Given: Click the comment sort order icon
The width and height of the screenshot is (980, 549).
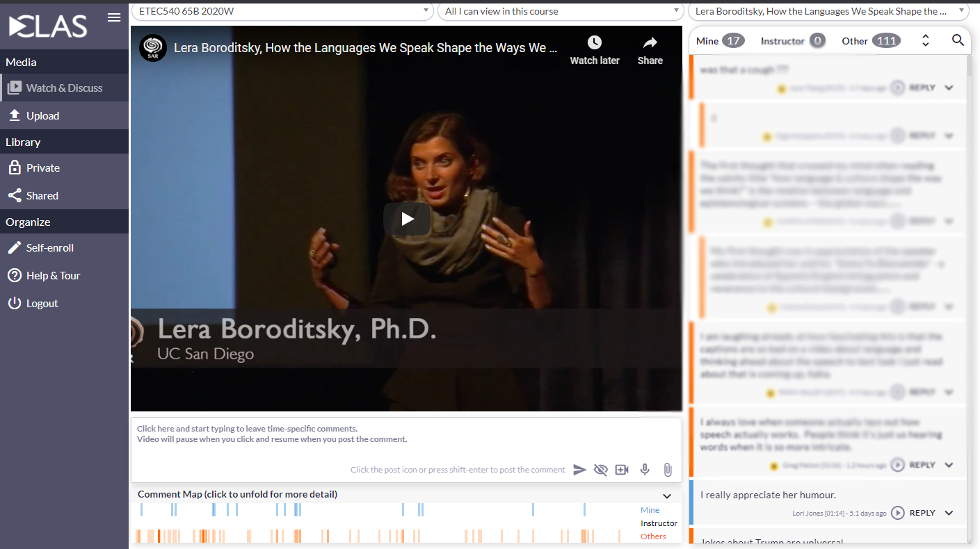Looking at the screenshot, I should (x=925, y=40).
